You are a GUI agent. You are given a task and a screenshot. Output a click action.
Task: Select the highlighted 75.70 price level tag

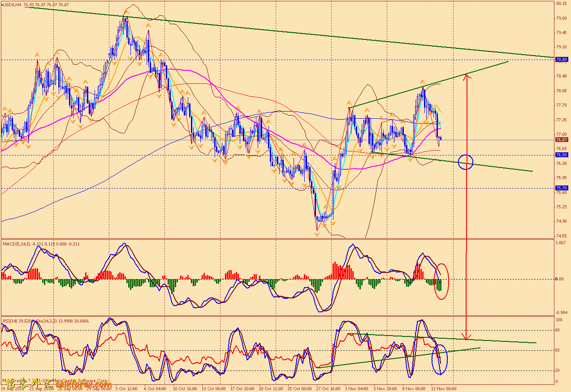[562, 188]
